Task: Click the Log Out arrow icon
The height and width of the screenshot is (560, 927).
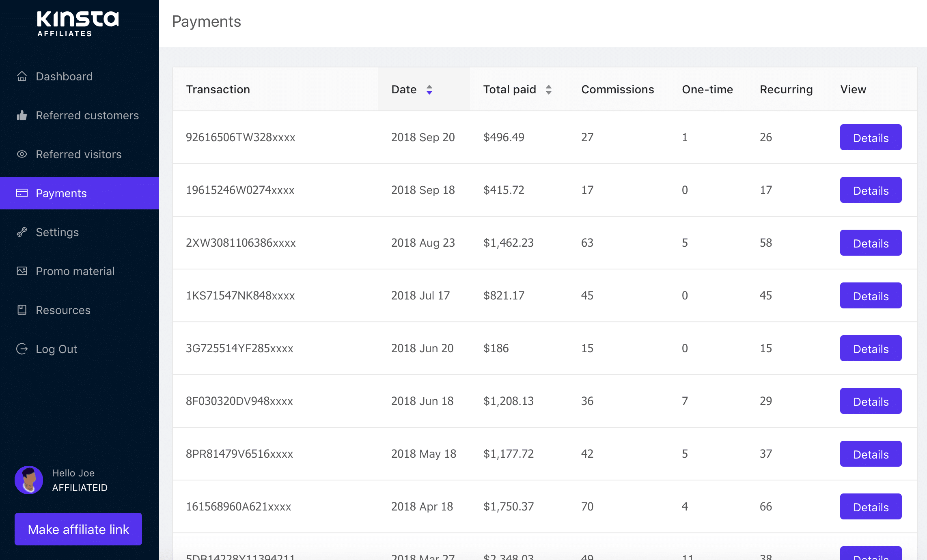Action: [22, 349]
